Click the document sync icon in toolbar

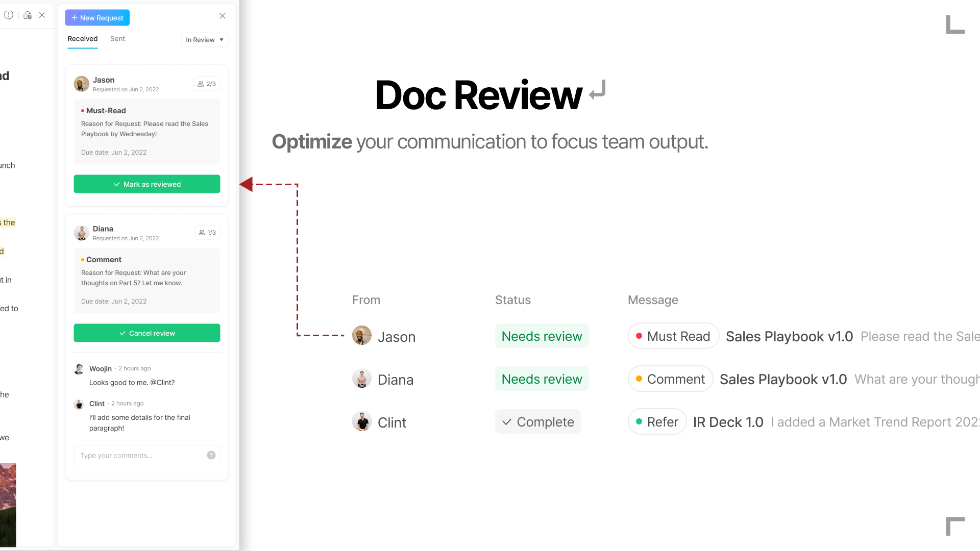(x=28, y=15)
